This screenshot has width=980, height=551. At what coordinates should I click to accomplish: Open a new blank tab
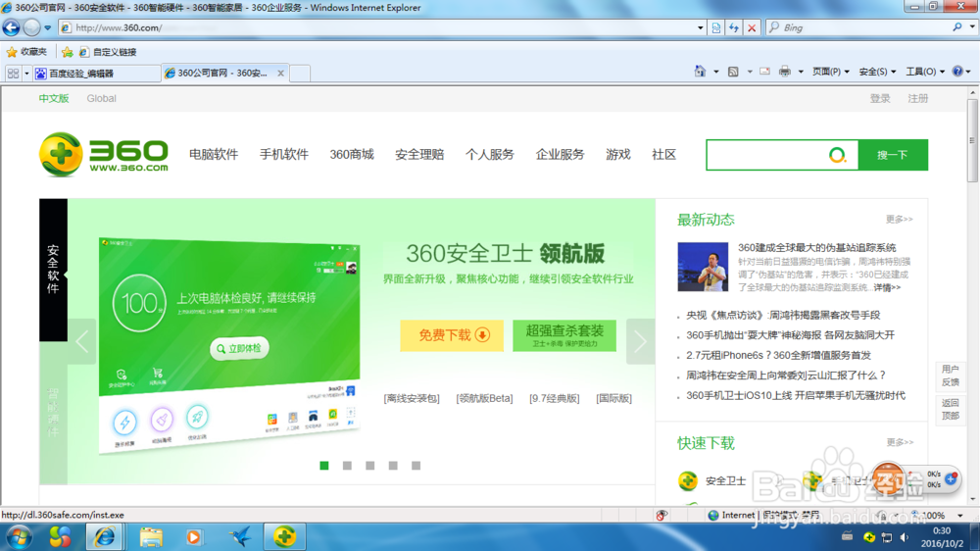300,74
